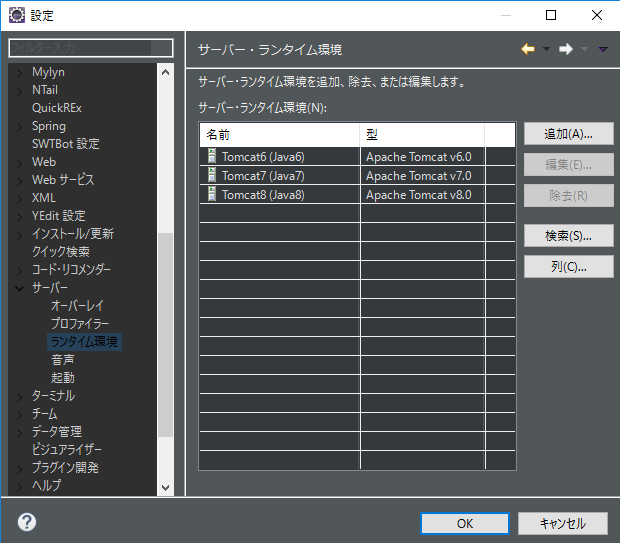Expand the Web tree node
The width and height of the screenshot is (620, 543).
pos(19,163)
